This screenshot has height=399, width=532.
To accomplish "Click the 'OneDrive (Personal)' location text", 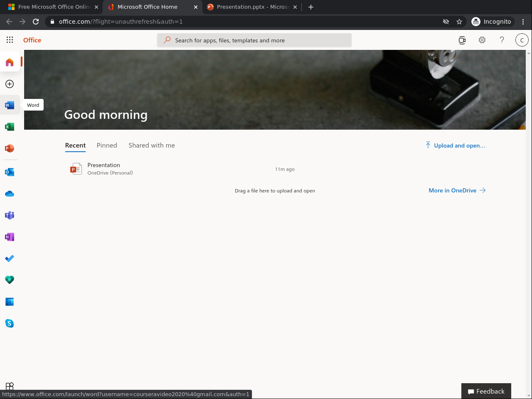I will (110, 173).
